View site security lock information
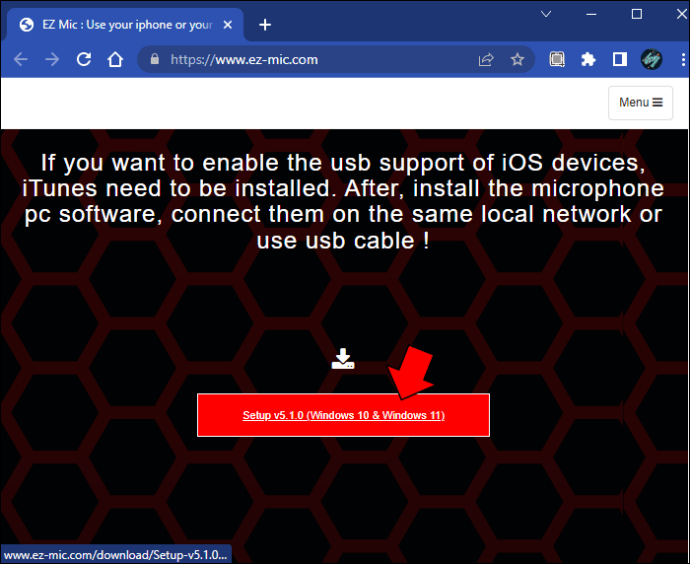The height and width of the screenshot is (564, 690). [154, 59]
